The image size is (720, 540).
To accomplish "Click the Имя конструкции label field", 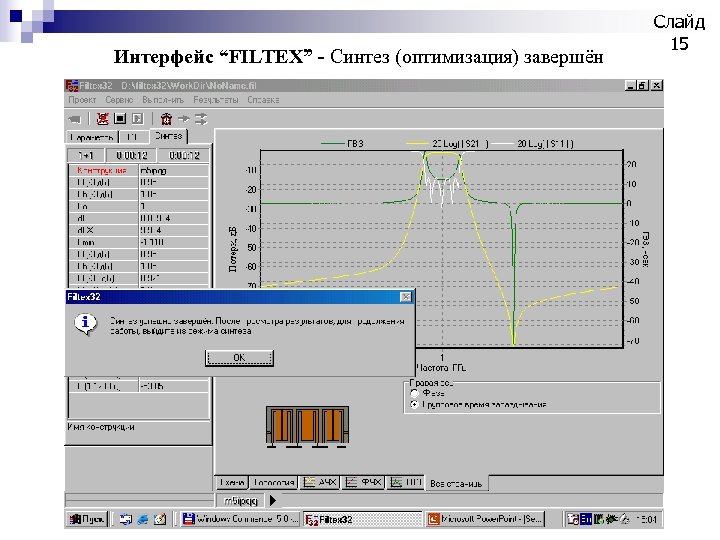I will click(x=101, y=427).
